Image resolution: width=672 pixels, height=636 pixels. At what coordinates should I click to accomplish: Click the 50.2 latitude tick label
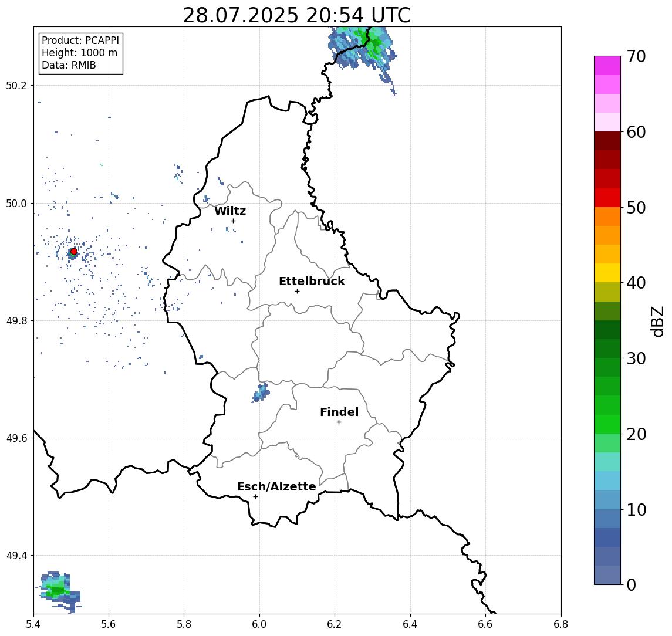(x=16, y=85)
